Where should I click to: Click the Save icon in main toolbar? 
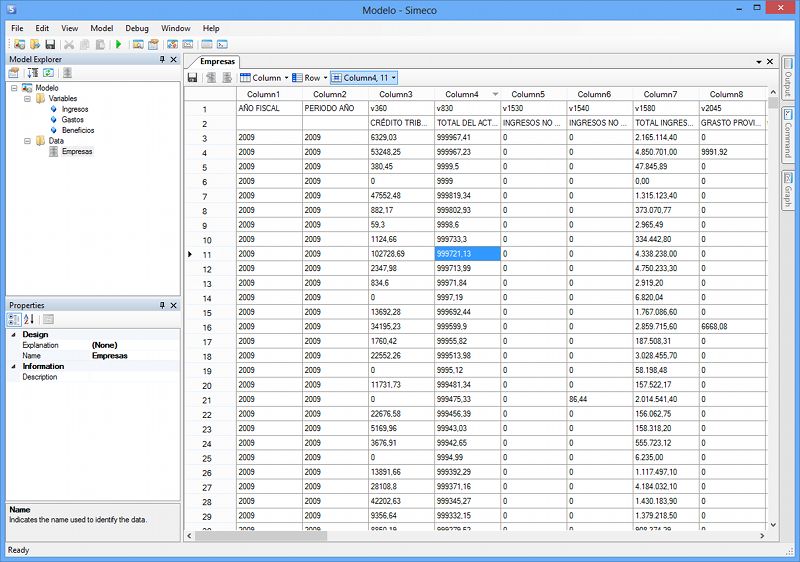[x=50, y=45]
